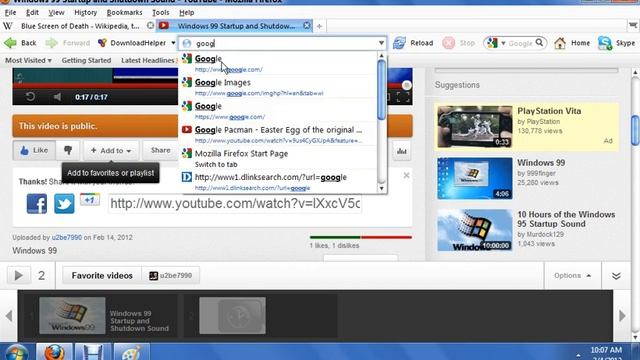Click the search magnifier icon
The width and height of the screenshot is (640, 360).
coord(540,42)
